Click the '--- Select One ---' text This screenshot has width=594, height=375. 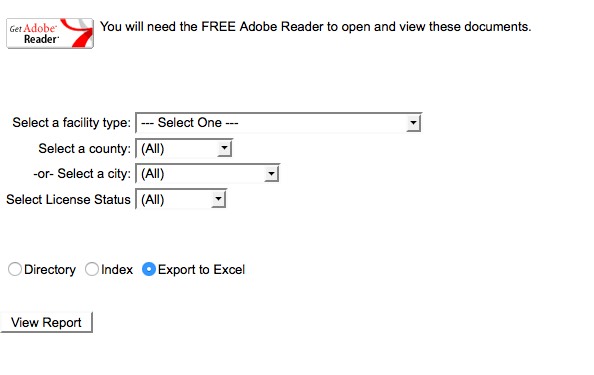pos(189,123)
